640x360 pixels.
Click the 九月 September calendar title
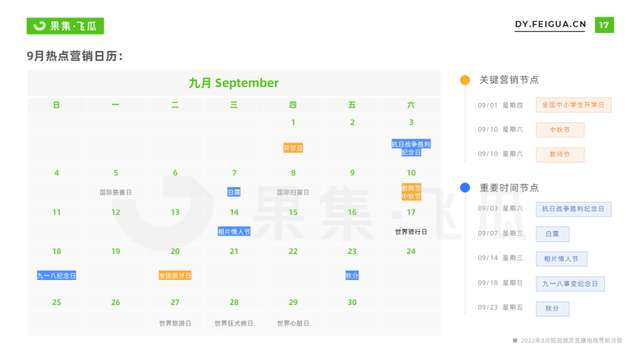point(234,83)
